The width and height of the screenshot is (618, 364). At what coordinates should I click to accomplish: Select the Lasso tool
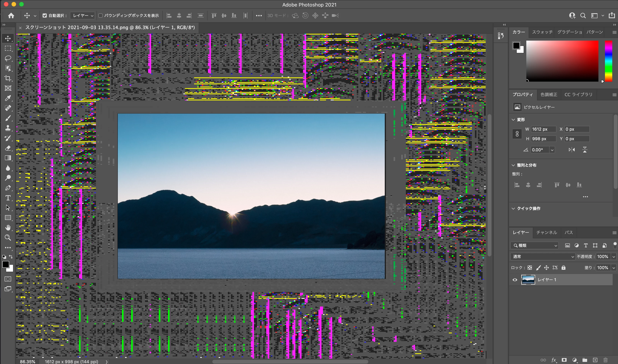[8, 58]
